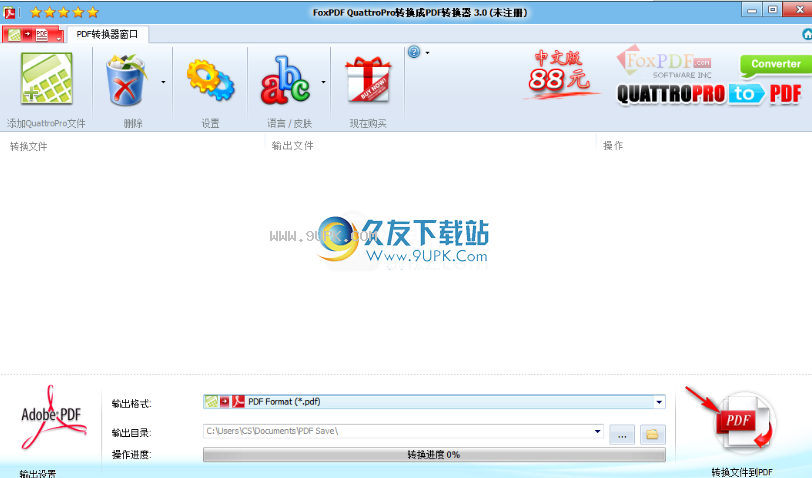Click the 设置 label under gears
The height and width of the screenshot is (478, 812).
click(210, 123)
